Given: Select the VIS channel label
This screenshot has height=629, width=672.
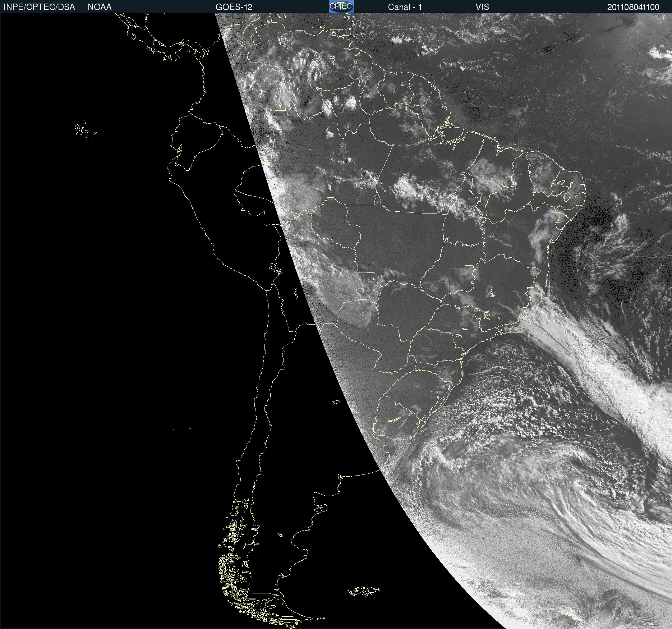Looking at the screenshot, I should coord(482,7).
